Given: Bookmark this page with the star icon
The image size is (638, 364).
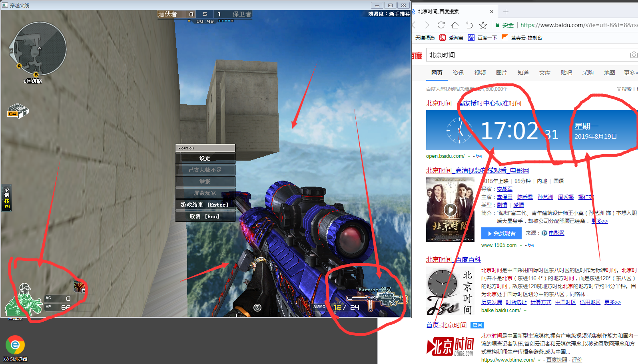Looking at the screenshot, I should (x=483, y=25).
